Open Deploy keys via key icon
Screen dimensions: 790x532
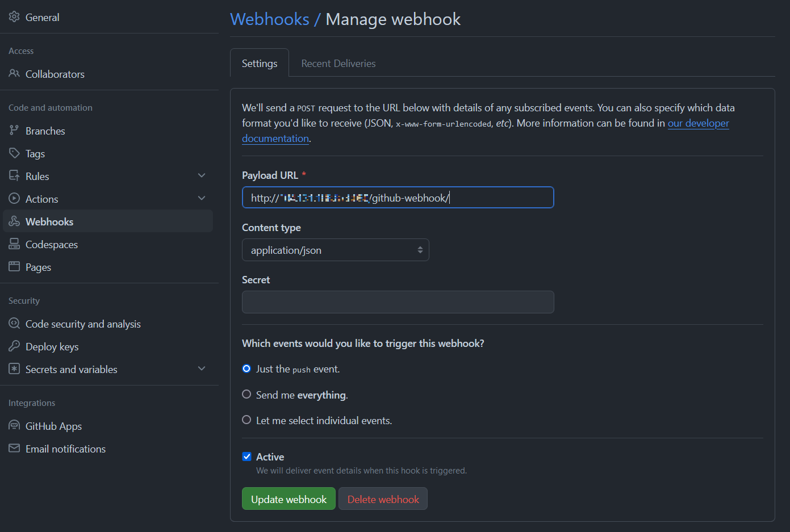(14, 346)
